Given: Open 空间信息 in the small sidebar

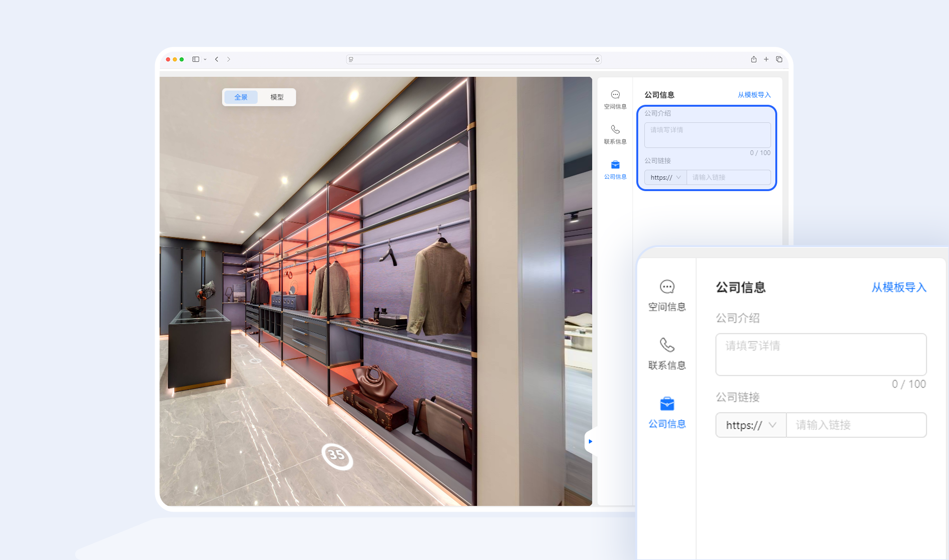Looking at the screenshot, I should (x=615, y=100).
